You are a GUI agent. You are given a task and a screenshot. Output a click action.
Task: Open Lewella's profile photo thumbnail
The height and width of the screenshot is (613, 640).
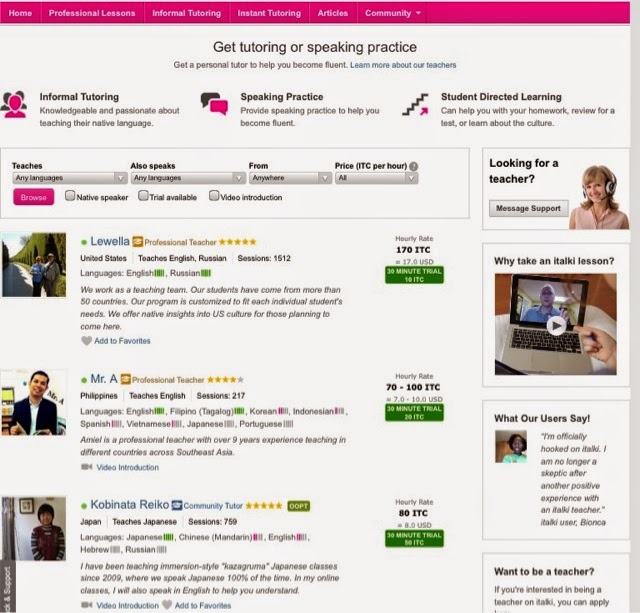coord(34,264)
